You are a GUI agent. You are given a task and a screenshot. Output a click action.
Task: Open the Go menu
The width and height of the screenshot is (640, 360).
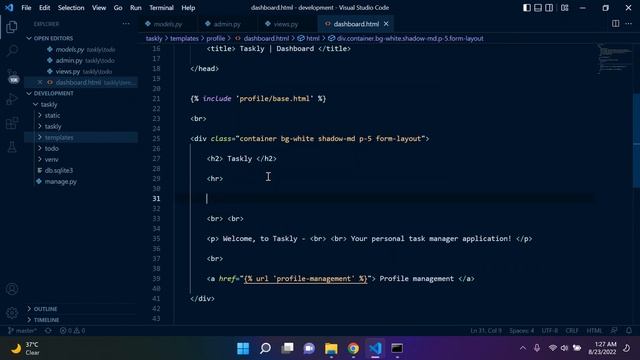click(118, 8)
